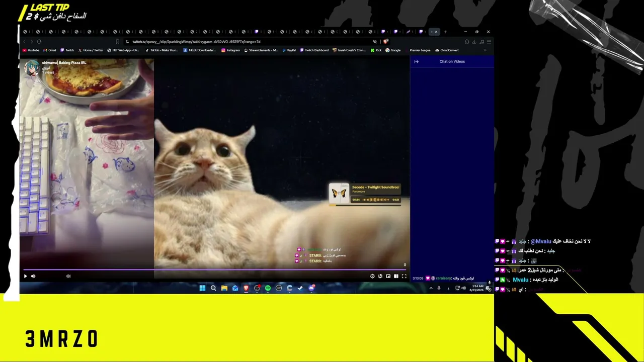The image size is (644, 362).
Task: Open the PayPal bookmark
Action: pos(289,50)
